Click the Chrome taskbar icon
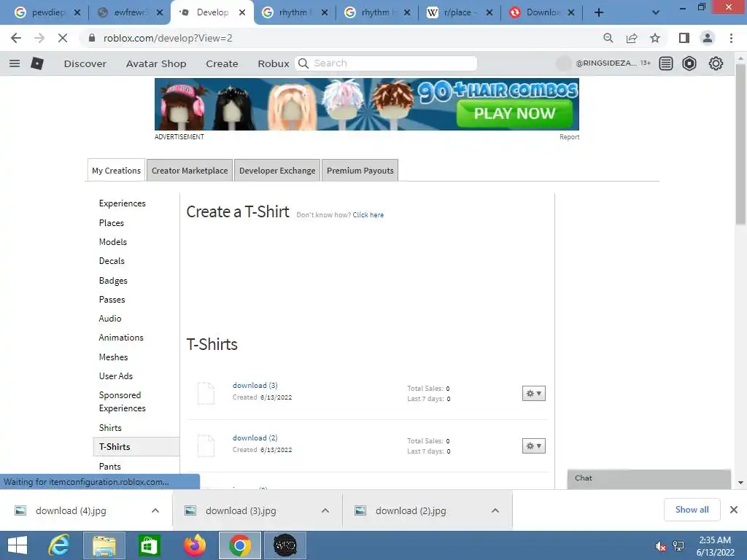 [239, 545]
